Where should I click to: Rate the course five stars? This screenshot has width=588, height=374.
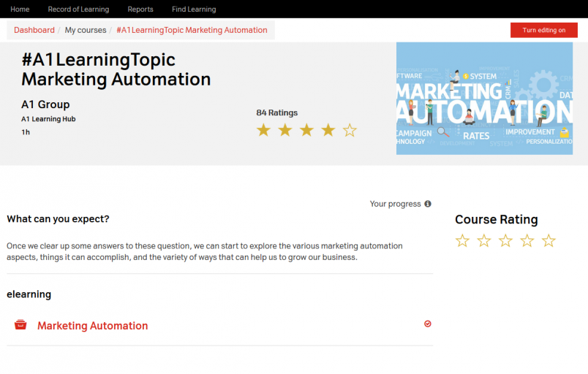pos(549,240)
